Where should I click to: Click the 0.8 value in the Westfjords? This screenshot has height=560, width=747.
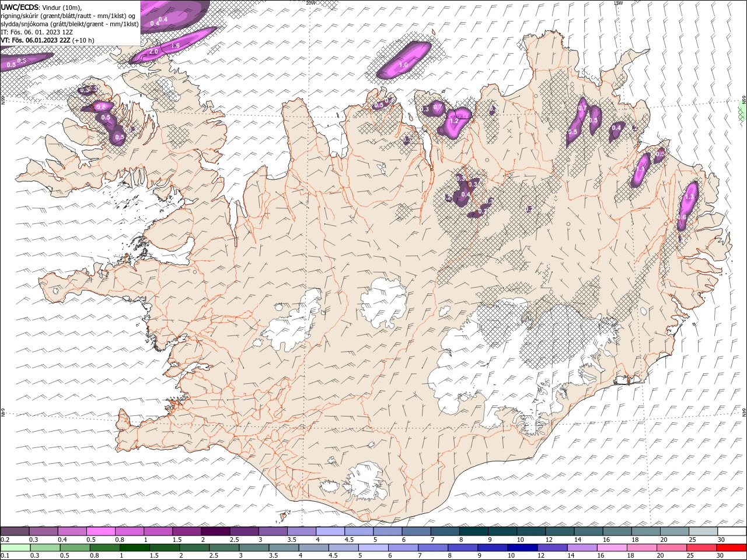tap(100, 107)
